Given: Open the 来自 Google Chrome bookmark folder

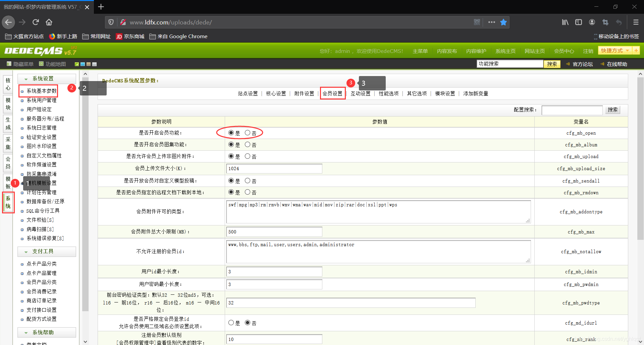Looking at the screenshot, I should click(x=178, y=37).
